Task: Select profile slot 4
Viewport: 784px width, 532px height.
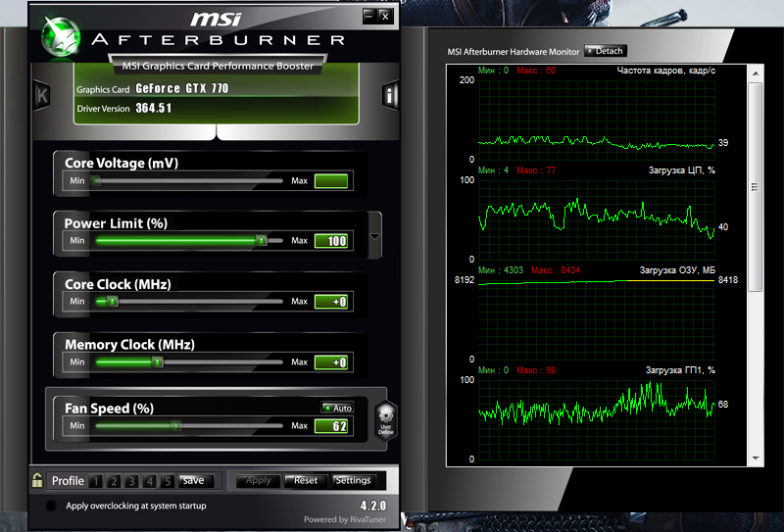Action: point(150,481)
